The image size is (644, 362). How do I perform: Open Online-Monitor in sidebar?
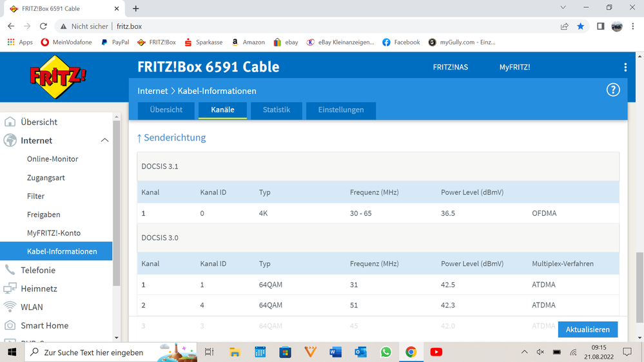click(53, 159)
